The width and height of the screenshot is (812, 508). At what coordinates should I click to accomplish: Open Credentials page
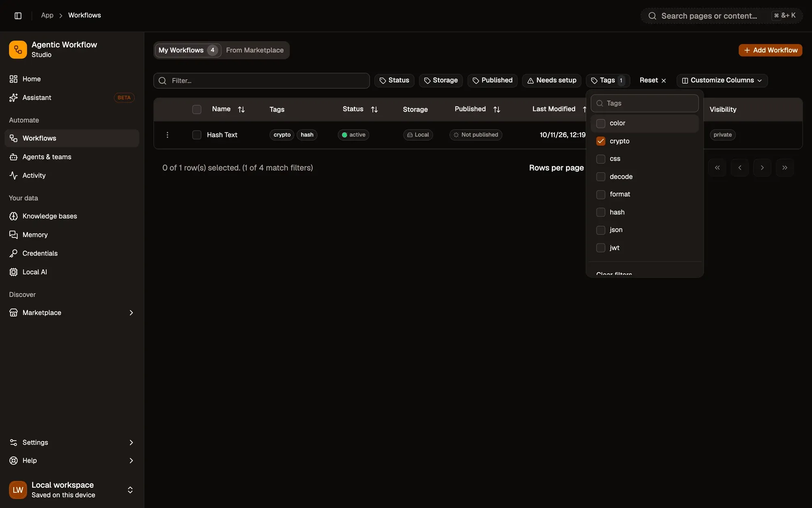[71, 253]
